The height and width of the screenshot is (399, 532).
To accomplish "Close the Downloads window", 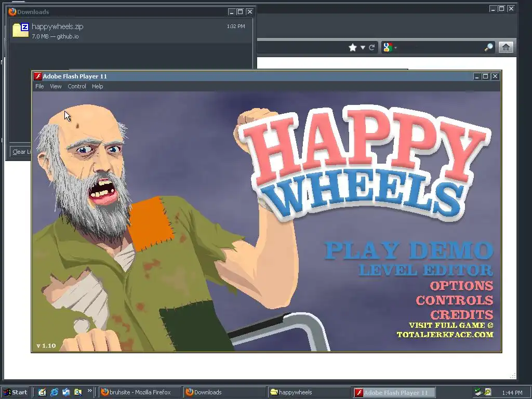I will pos(250,12).
